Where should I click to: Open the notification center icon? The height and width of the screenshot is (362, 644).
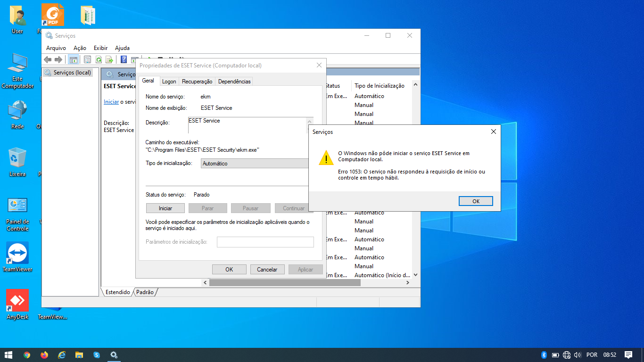click(628, 355)
